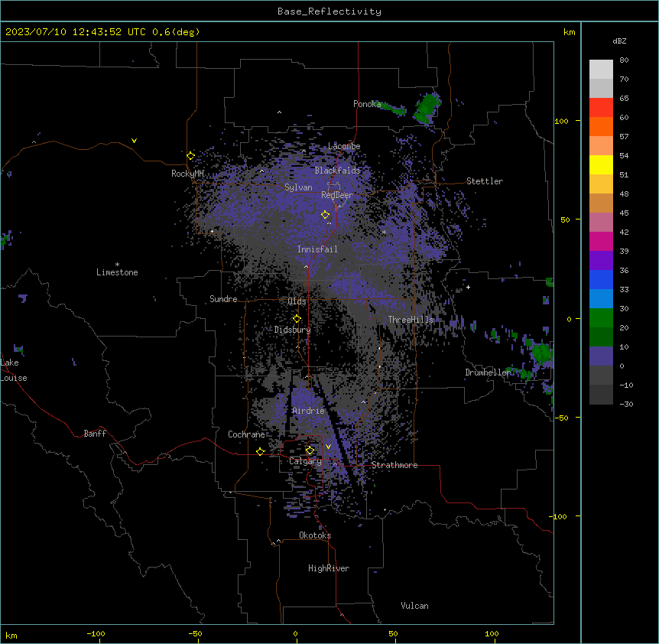Click the green echo cluster east of Drumheller

(x=541, y=353)
